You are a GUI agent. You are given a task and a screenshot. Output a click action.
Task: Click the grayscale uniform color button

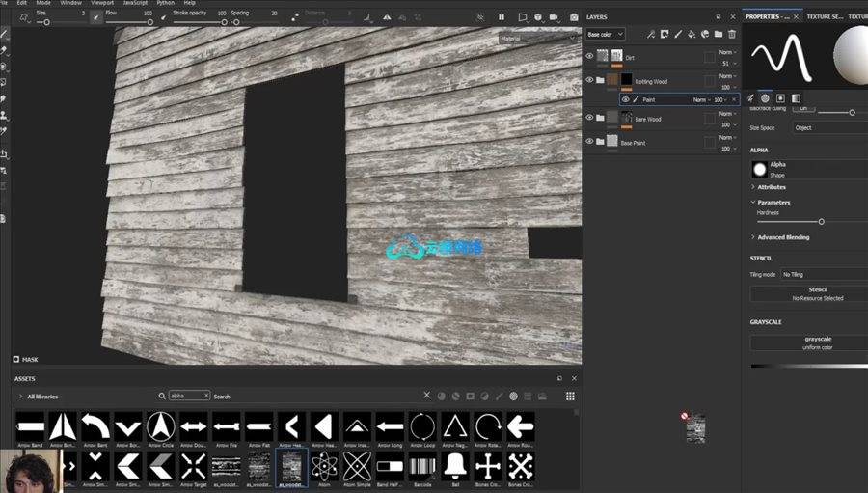[x=809, y=342]
